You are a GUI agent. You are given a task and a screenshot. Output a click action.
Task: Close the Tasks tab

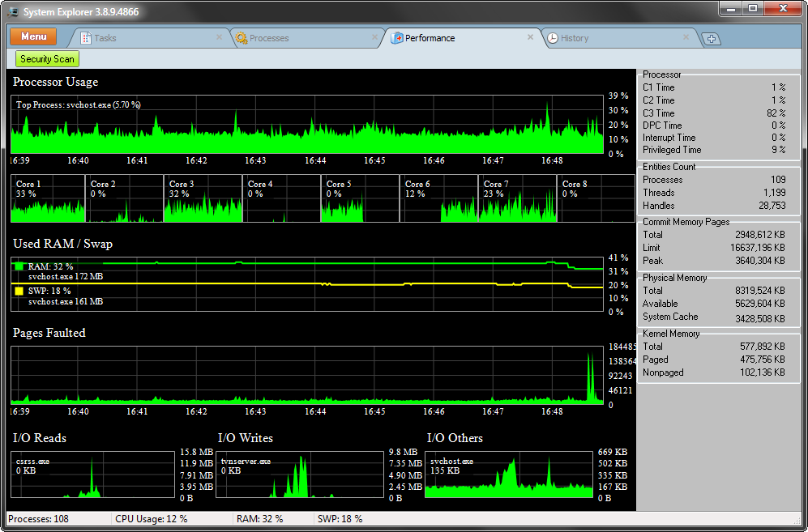[x=219, y=37]
